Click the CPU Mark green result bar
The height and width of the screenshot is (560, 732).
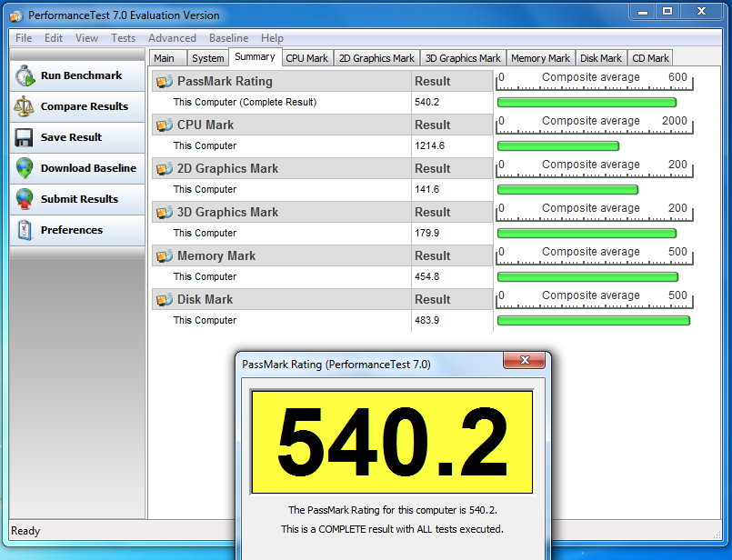coord(558,146)
